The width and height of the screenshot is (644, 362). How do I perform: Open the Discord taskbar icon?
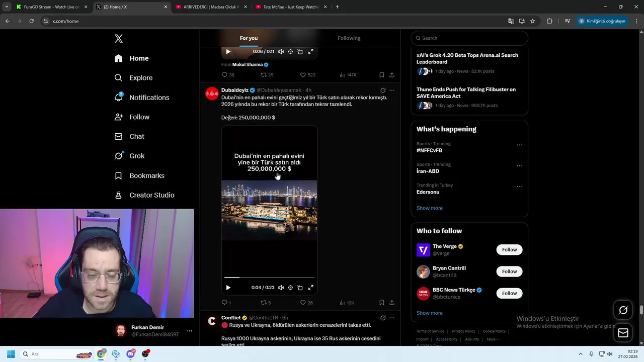(x=131, y=354)
